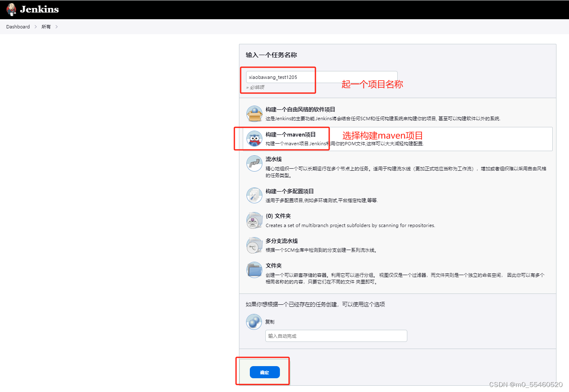Click the 复制 copy spheres icon
The width and height of the screenshot is (569, 392).
pos(254,322)
